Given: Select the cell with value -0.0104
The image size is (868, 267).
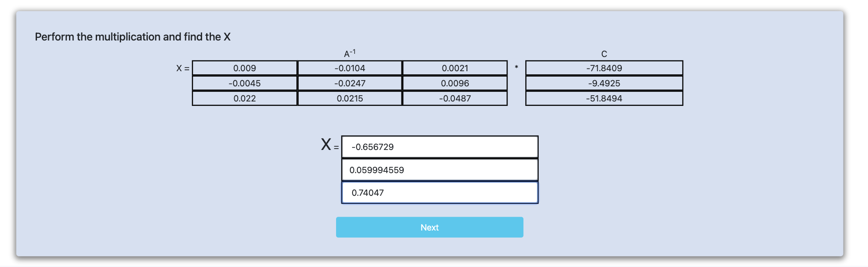Looking at the screenshot, I should 350,68.
